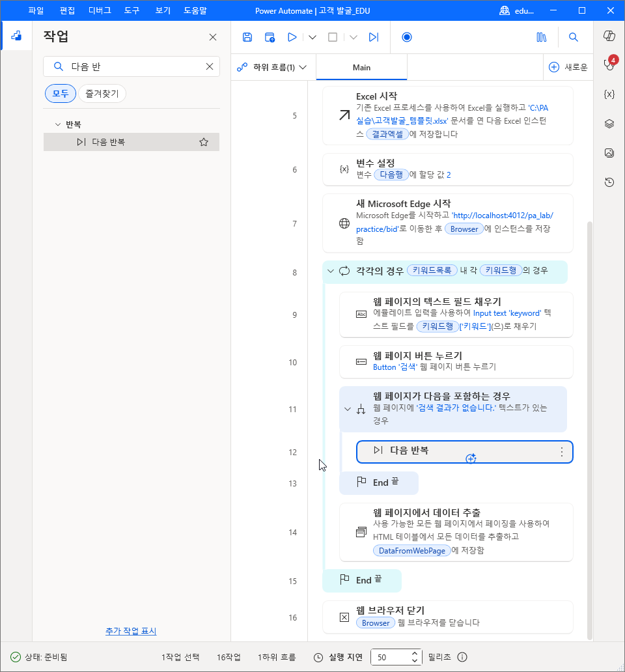625x672 pixels.
Task: Open the asset library icon
Action: click(x=542, y=37)
